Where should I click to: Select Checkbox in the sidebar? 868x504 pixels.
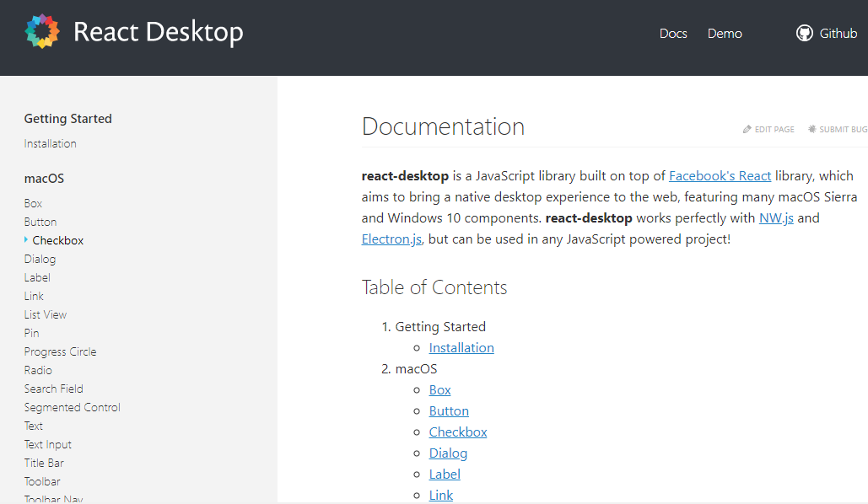coord(58,241)
